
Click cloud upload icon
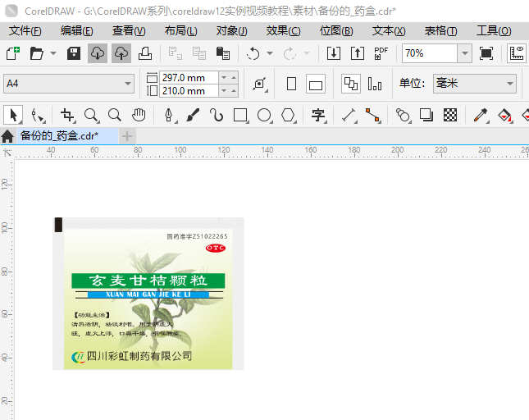pyautogui.click(x=121, y=53)
